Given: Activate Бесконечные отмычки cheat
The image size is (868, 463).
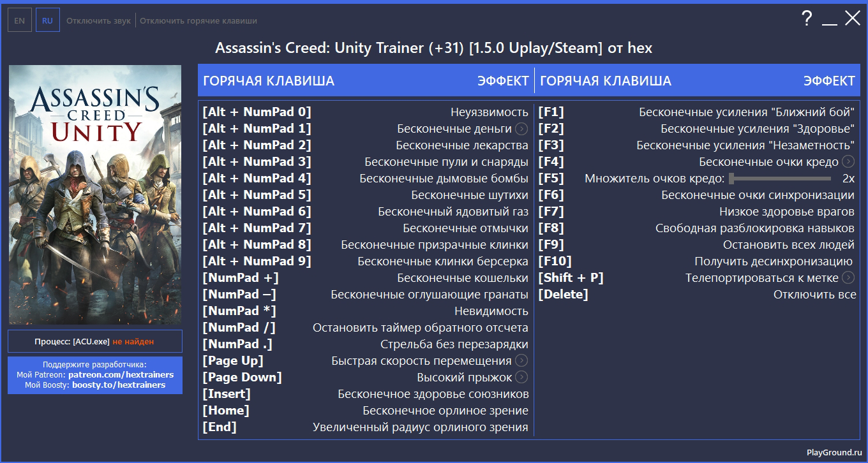Looking at the screenshot, I should tap(465, 228).
